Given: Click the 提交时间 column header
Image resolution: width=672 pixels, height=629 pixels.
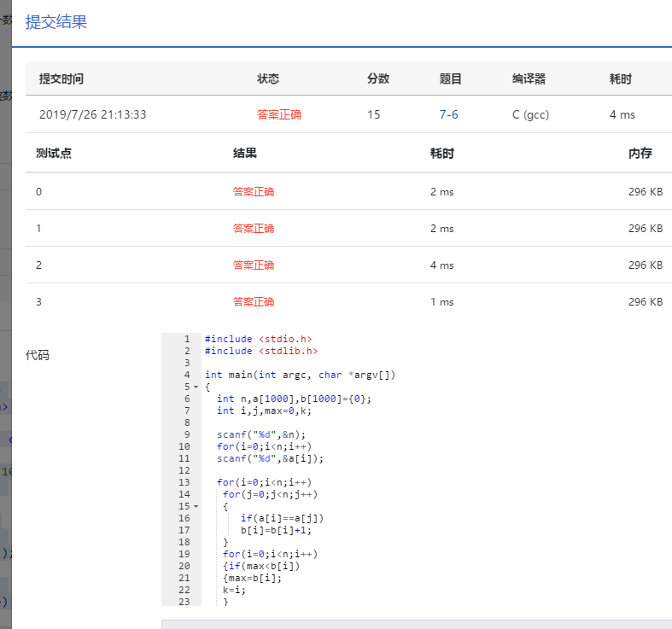Looking at the screenshot, I should [x=61, y=79].
